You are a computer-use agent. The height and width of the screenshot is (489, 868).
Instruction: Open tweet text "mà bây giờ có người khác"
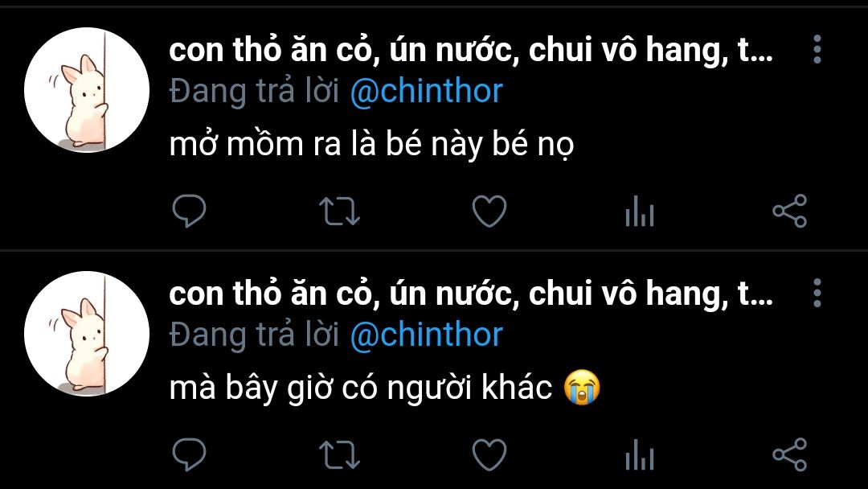click(x=362, y=388)
